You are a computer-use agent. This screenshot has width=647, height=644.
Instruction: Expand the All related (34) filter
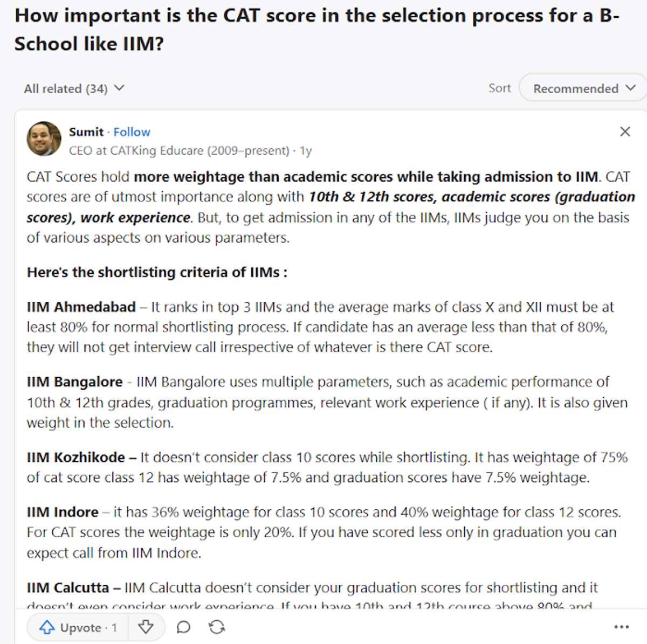point(74,88)
